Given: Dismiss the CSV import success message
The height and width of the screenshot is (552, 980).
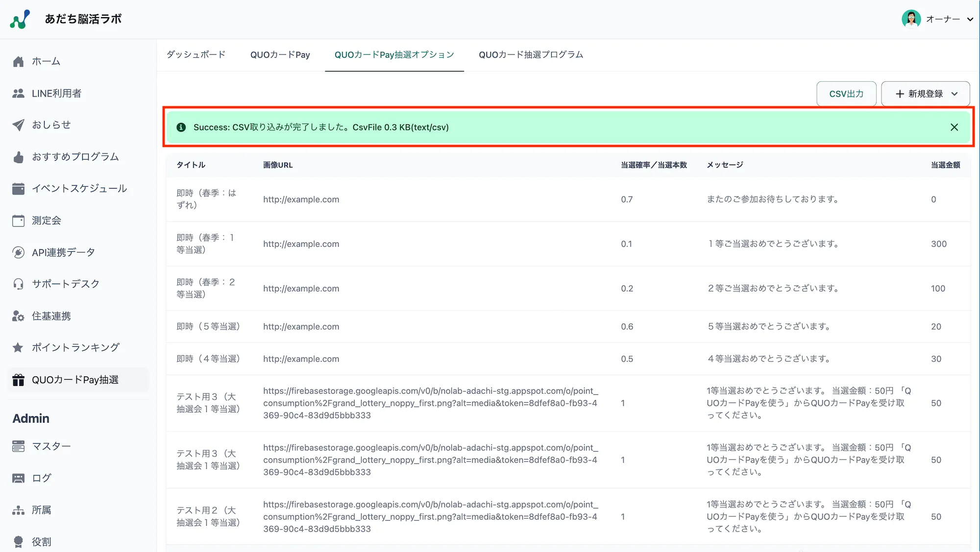Looking at the screenshot, I should click(x=954, y=127).
